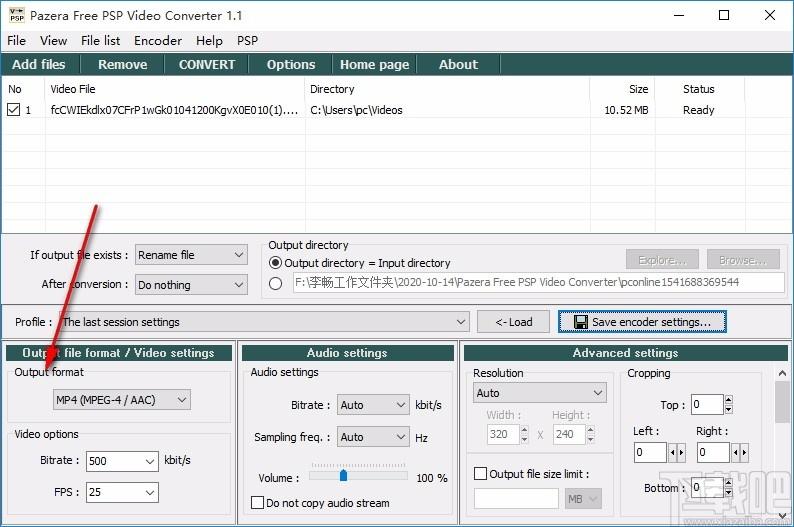Click the 10.52 MB size cell
This screenshot has width=794, height=527.
626,110
